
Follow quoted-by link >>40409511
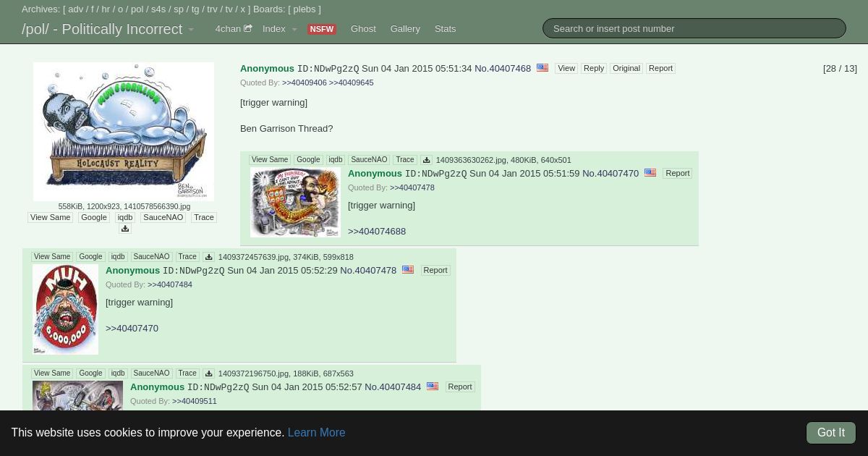195,401
